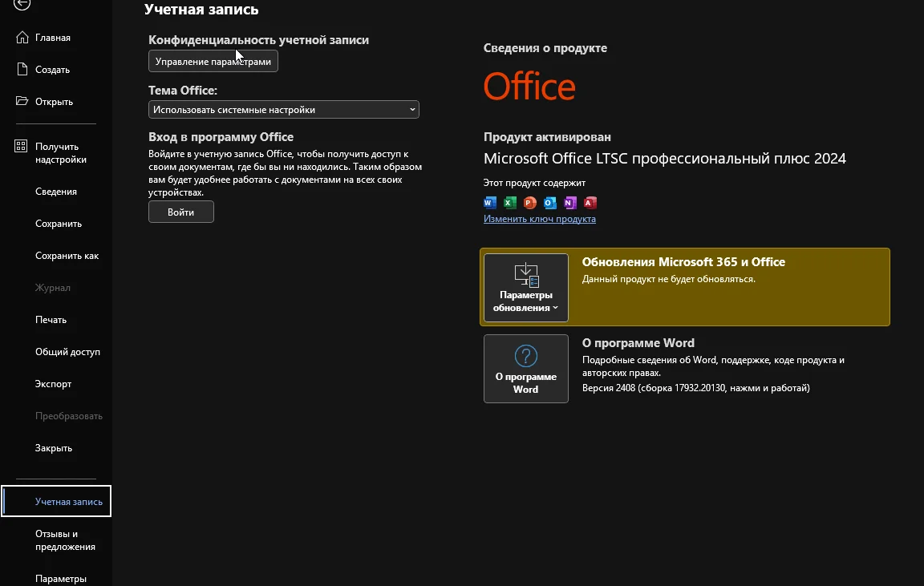Click the Outlook product icon

549,203
